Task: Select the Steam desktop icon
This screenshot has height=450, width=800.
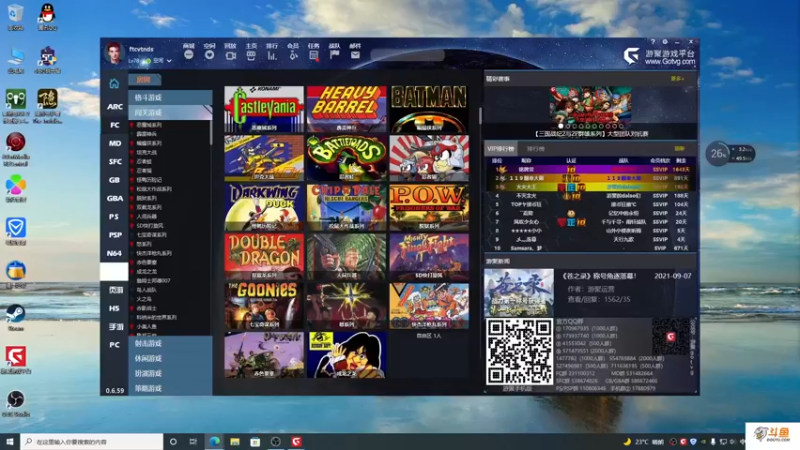Action: [16, 318]
